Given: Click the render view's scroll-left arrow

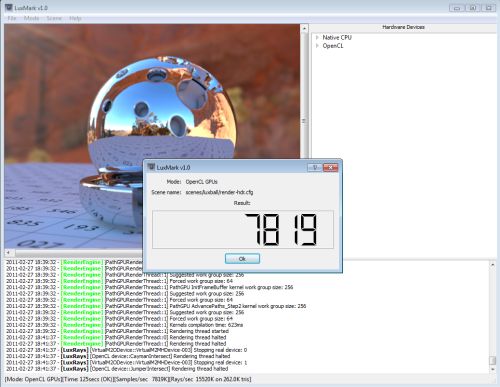Looking at the screenshot, I should (x=8, y=253).
